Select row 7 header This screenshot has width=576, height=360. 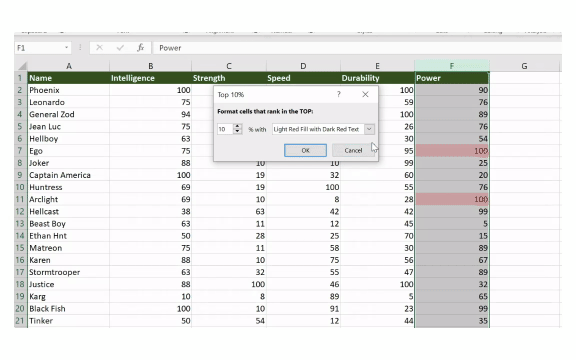21,151
